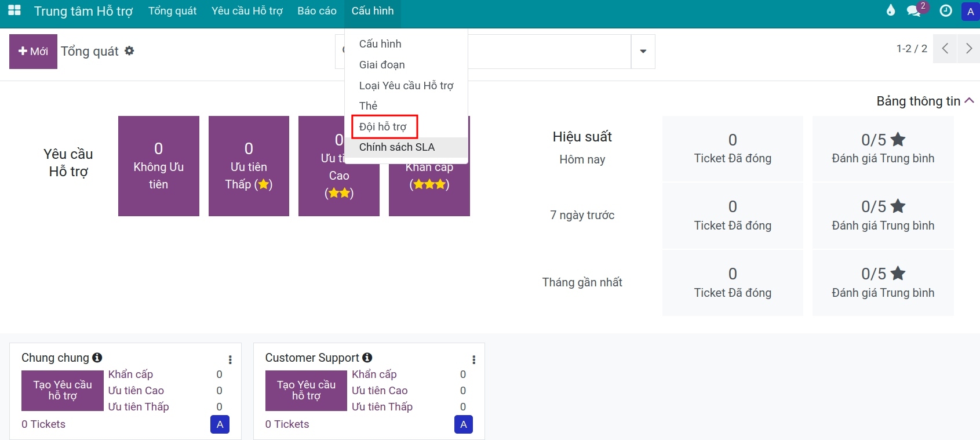Expand the search options dropdown arrow
Viewport: 980px width, 440px height.
tap(643, 52)
